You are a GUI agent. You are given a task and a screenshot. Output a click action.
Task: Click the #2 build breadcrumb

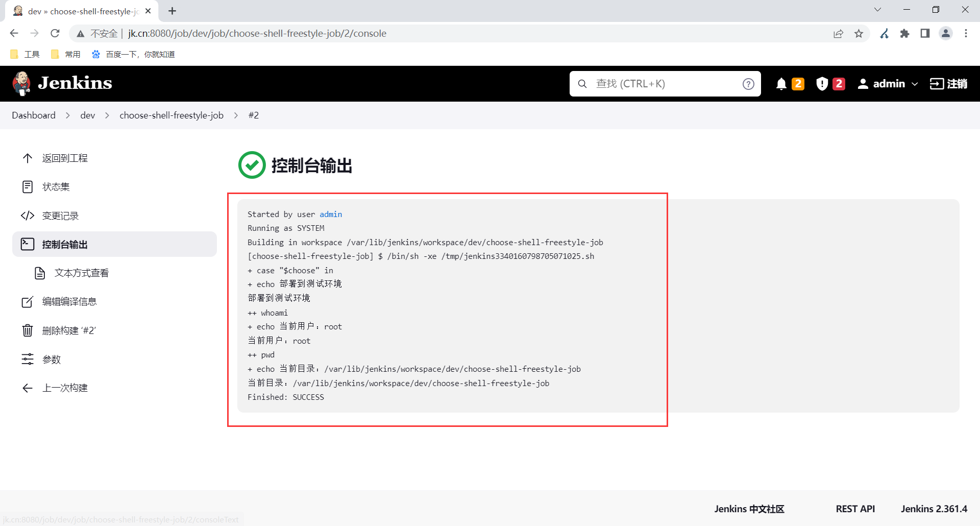click(254, 115)
